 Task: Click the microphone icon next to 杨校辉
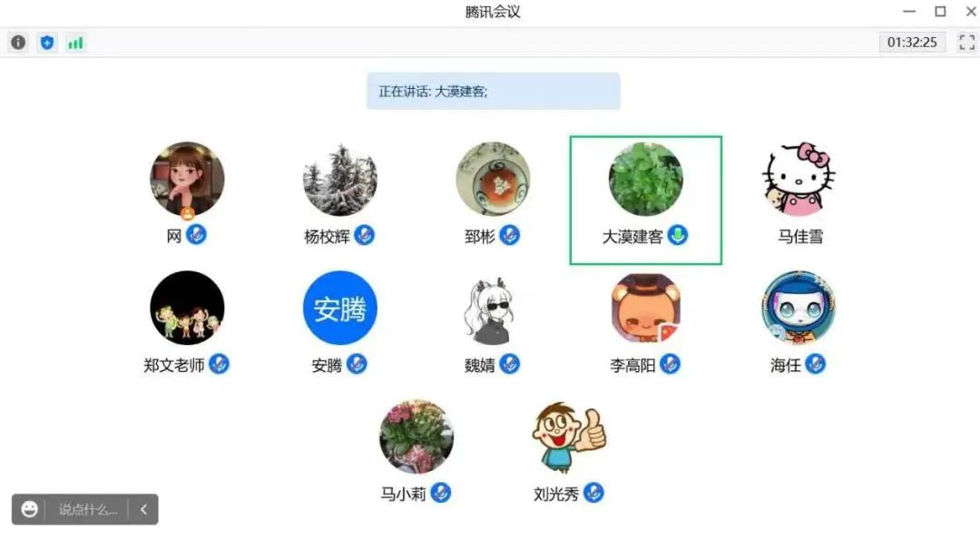click(365, 235)
